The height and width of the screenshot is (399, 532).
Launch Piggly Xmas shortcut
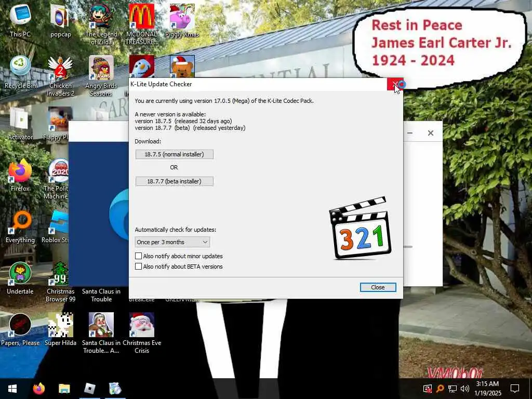click(x=182, y=20)
